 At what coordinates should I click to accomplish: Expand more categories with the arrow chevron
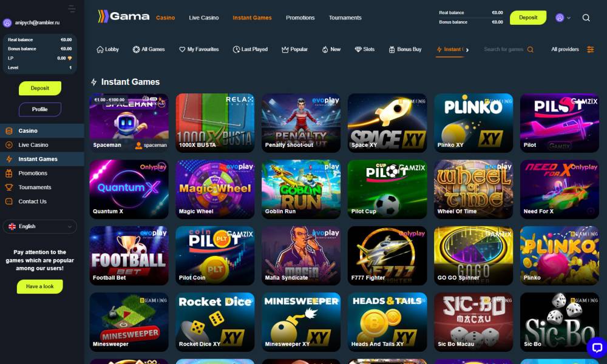click(467, 50)
